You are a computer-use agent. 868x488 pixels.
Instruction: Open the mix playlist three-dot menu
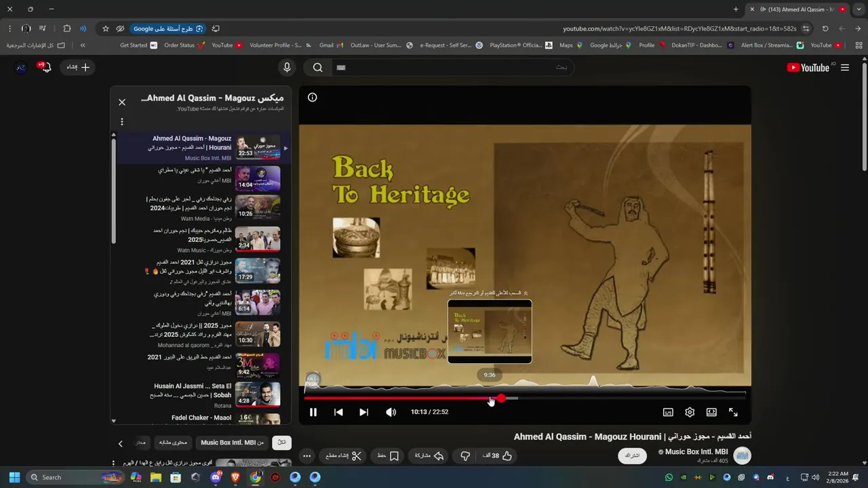pyautogui.click(x=122, y=122)
